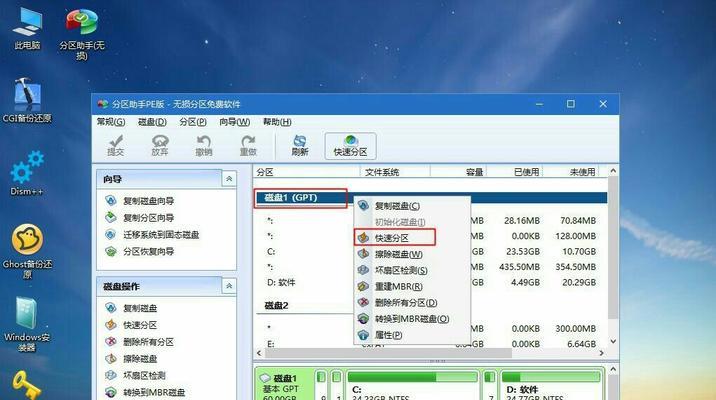Click the 28.16MB used value cell
The image size is (716, 400).
[522, 221]
